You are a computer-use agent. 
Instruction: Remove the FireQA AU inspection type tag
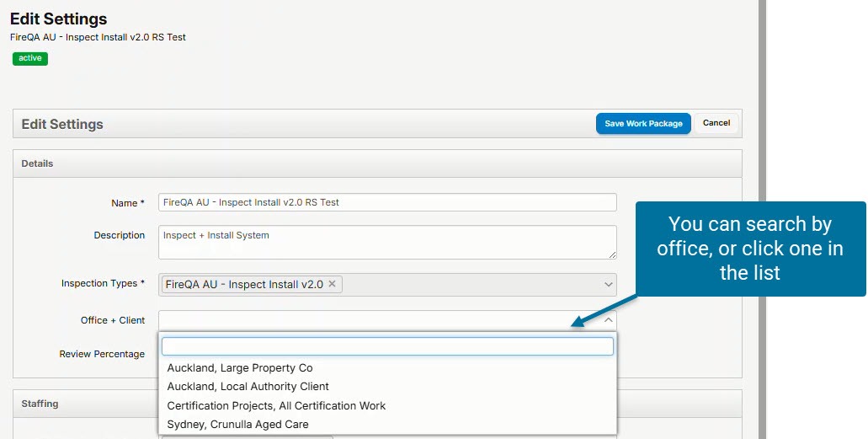click(x=332, y=284)
